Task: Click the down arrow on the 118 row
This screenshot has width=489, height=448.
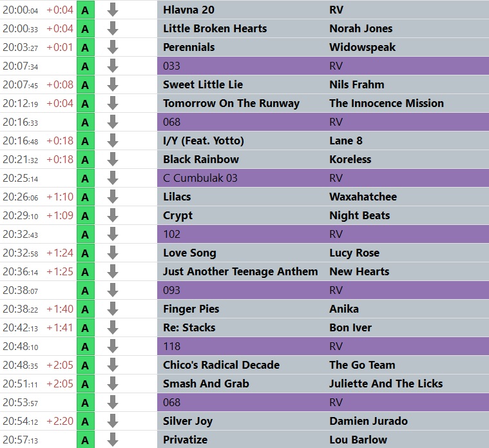Action: click(113, 346)
